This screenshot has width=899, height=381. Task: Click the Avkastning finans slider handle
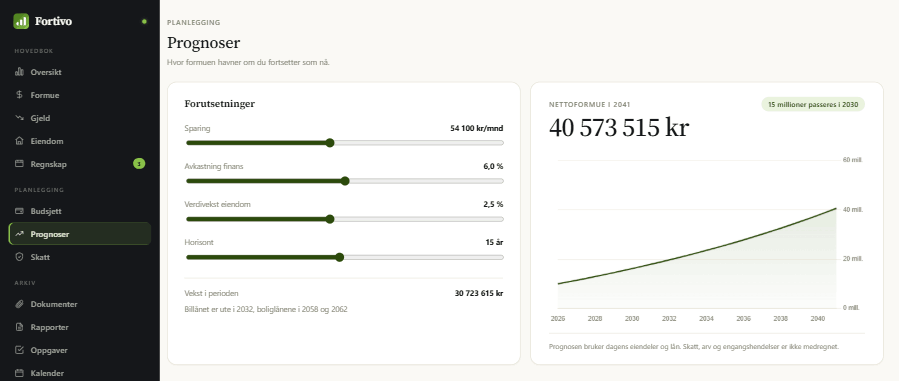coord(345,181)
